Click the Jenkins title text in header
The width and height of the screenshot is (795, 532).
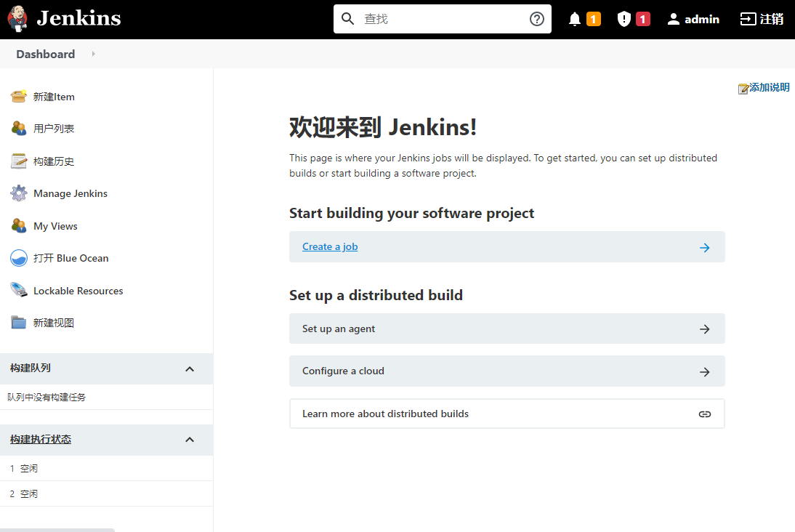[x=78, y=19]
